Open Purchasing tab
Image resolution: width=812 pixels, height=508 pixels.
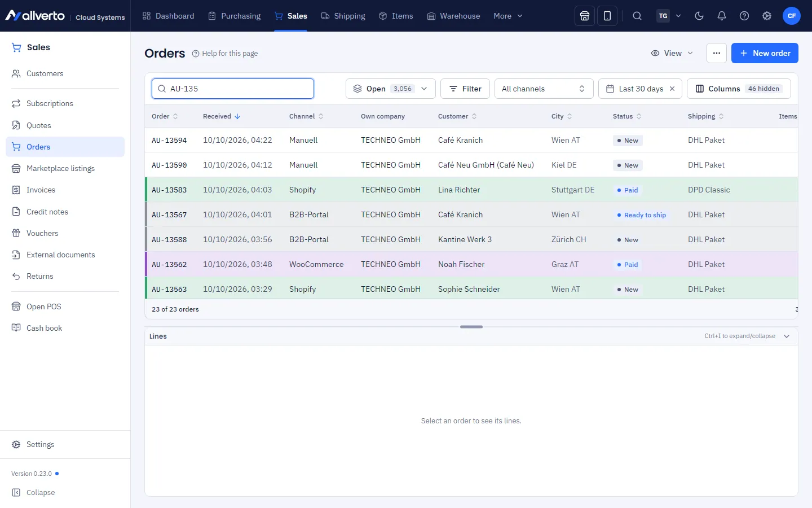click(235, 16)
